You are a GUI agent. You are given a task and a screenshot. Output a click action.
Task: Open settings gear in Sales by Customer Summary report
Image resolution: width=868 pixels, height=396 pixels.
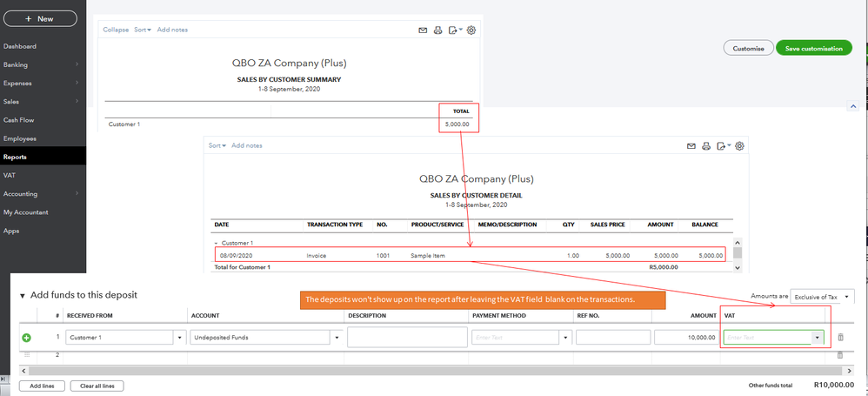pyautogui.click(x=471, y=30)
